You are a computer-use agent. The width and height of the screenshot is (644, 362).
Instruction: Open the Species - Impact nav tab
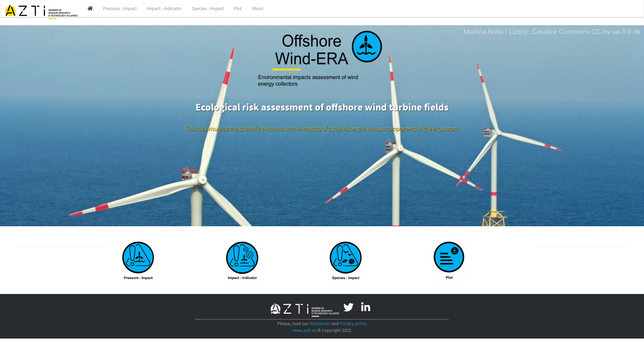coord(207,8)
